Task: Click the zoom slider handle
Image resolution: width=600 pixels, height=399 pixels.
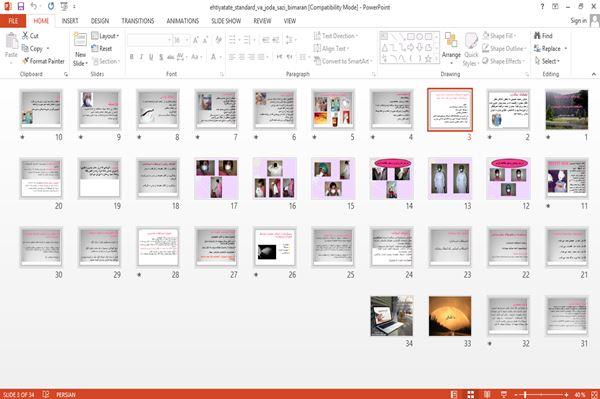Action: pos(525,394)
